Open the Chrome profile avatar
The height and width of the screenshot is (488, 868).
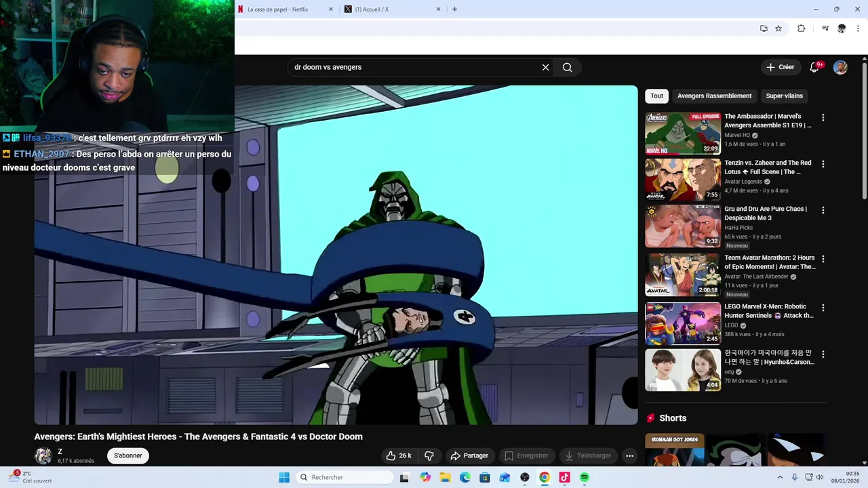tap(842, 28)
